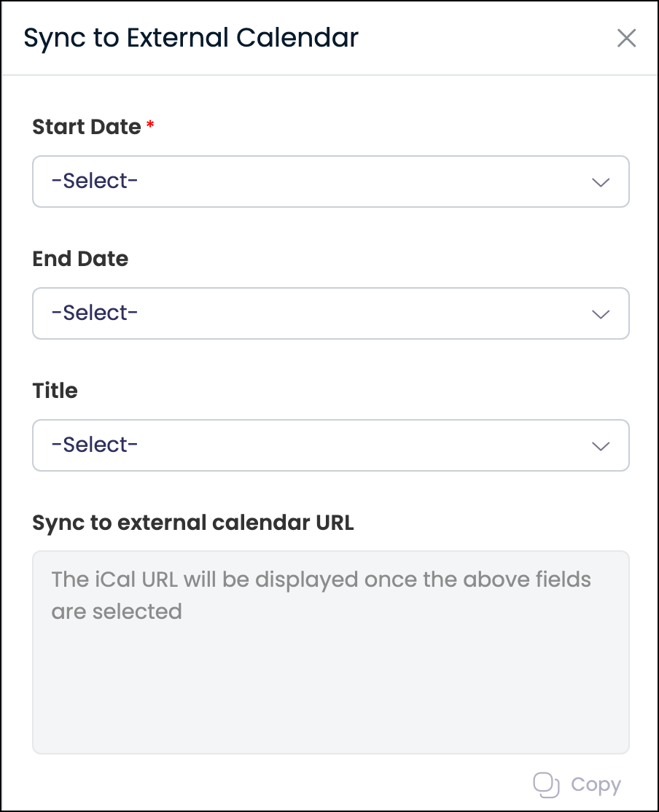Close the Sync to External Calendar dialog
Screen dimensions: 659x812
pyautogui.click(x=626, y=39)
